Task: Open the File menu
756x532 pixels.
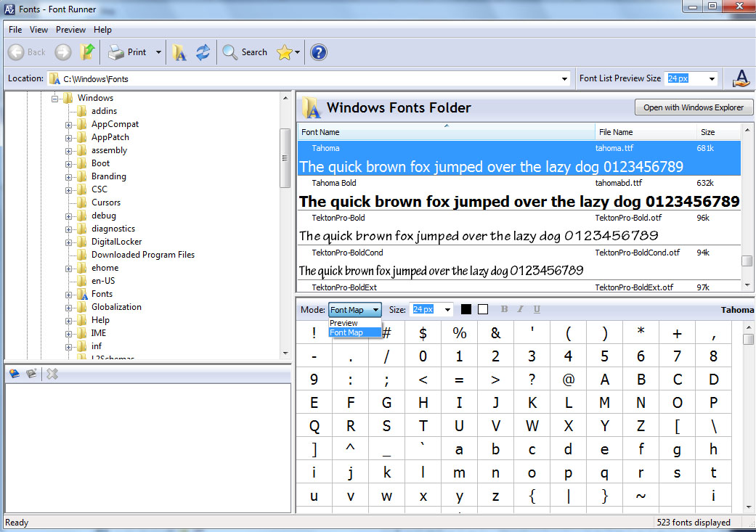Action: [15, 30]
